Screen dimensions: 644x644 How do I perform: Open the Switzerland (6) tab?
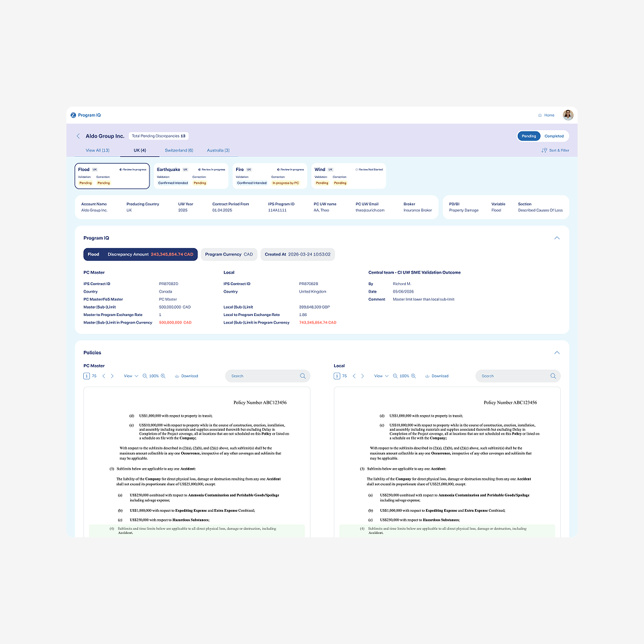178,150
